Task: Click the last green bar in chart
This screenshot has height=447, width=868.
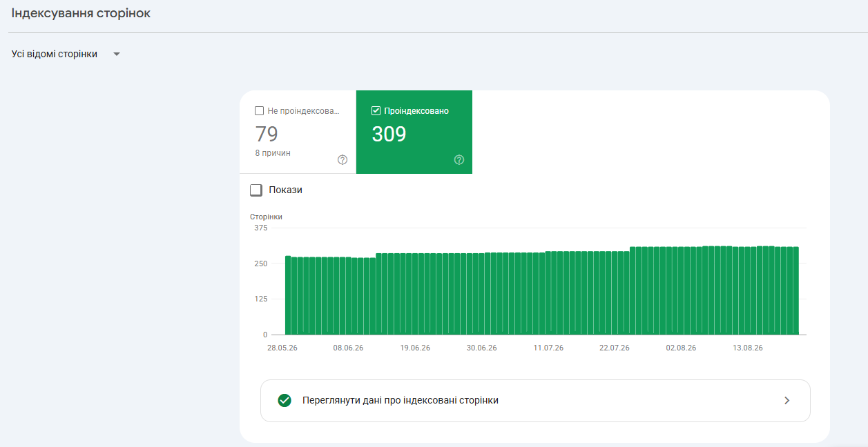Action: click(795, 290)
